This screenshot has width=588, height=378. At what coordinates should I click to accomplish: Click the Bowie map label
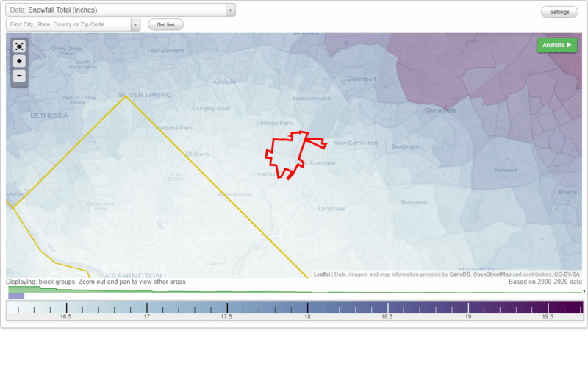tap(567, 192)
